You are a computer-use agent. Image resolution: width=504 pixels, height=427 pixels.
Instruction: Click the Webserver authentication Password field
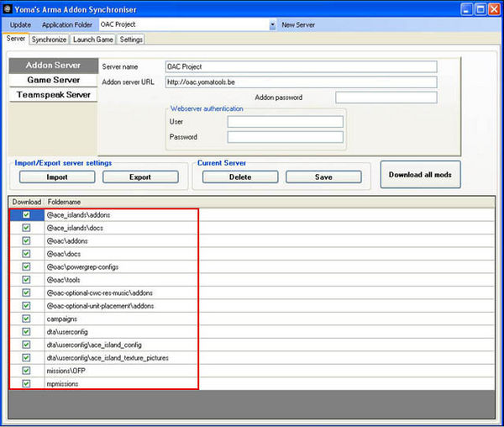(x=286, y=137)
